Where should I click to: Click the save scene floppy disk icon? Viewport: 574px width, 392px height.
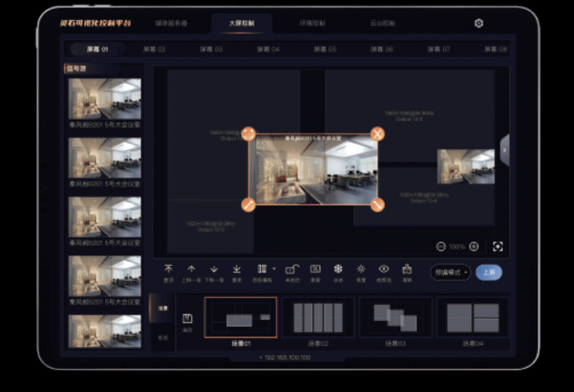pos(187,319)
